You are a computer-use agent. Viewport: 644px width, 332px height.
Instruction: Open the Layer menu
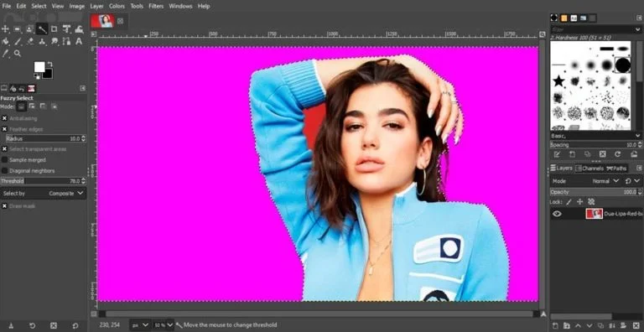pyautogui.click(x=97, y=6)
